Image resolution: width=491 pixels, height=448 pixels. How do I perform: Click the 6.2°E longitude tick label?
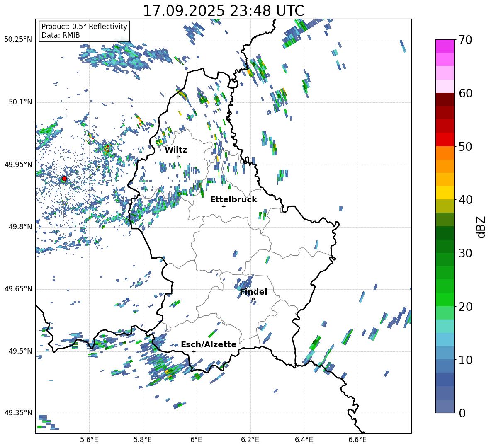pyautogui.click(x=250, y=439)
